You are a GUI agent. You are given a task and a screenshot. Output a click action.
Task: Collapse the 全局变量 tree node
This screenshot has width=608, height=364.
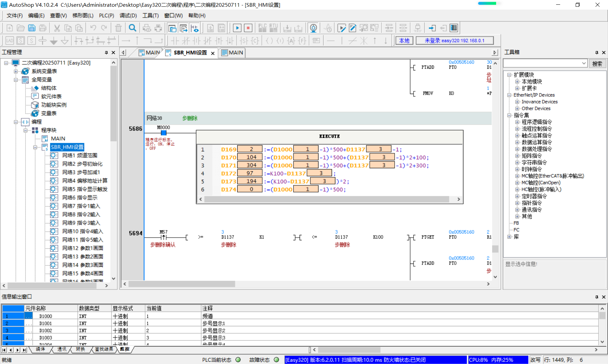16,80
